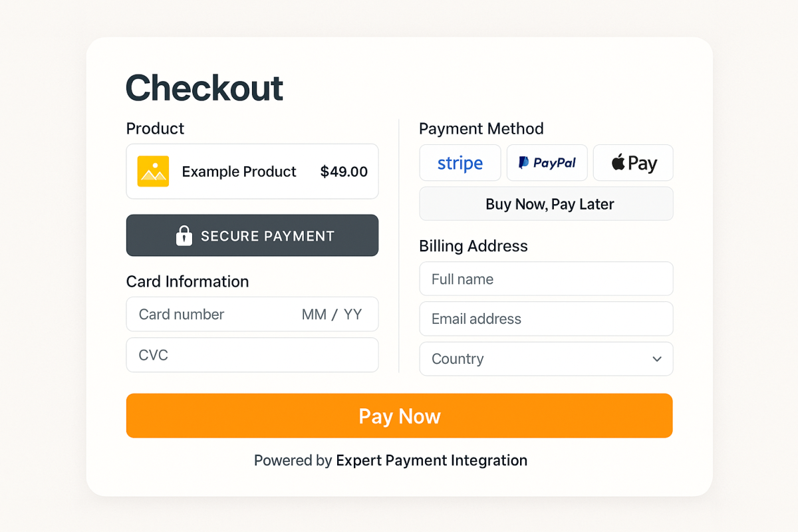Click the Country placeholder text
This screenshot has width=798, height=532.
(x=458, y=359)
